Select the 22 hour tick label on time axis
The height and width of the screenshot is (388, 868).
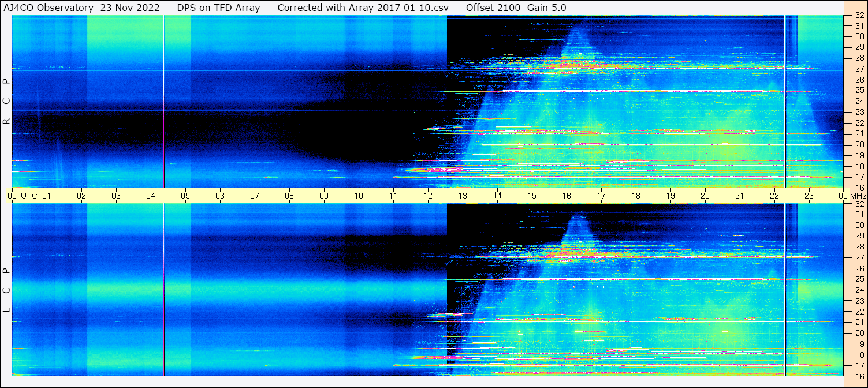[x=774, y=196]
